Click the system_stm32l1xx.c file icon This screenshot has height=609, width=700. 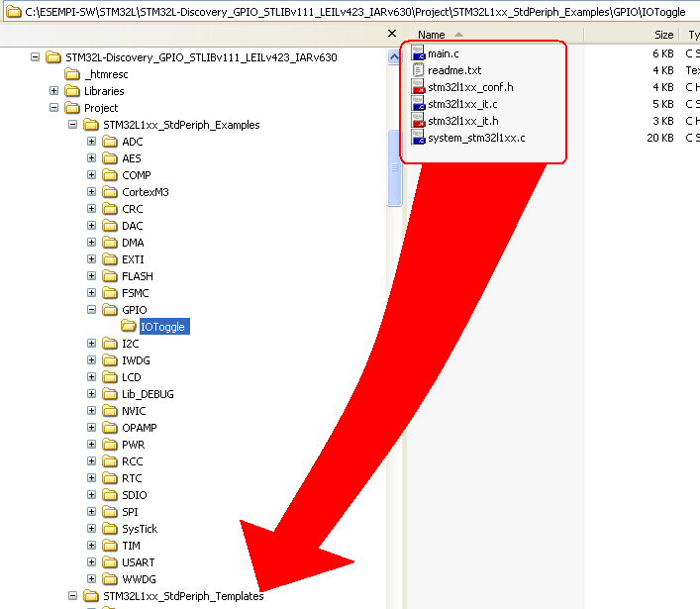(418, 137)
